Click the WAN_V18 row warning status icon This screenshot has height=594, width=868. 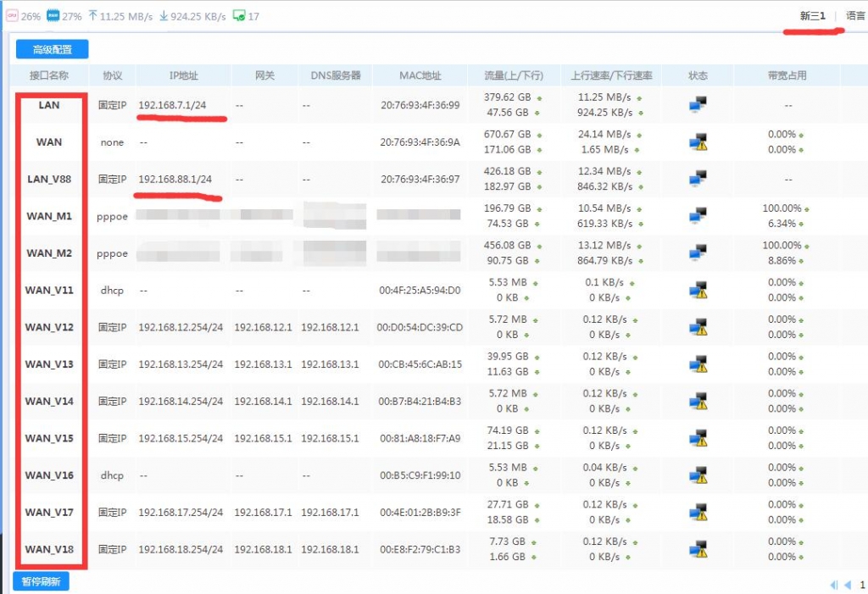pyautogui.click(x=698, y=549)
